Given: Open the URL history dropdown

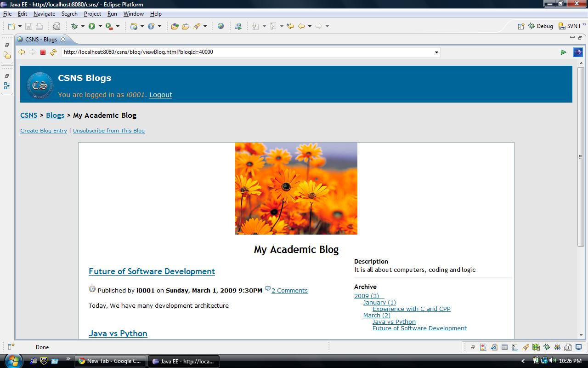Looking at the screenshot, I should click(x=436, y=52).
